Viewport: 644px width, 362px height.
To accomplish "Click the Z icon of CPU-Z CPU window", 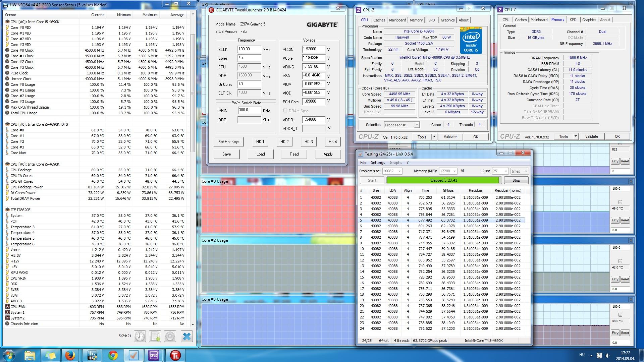I will [359, 10].
